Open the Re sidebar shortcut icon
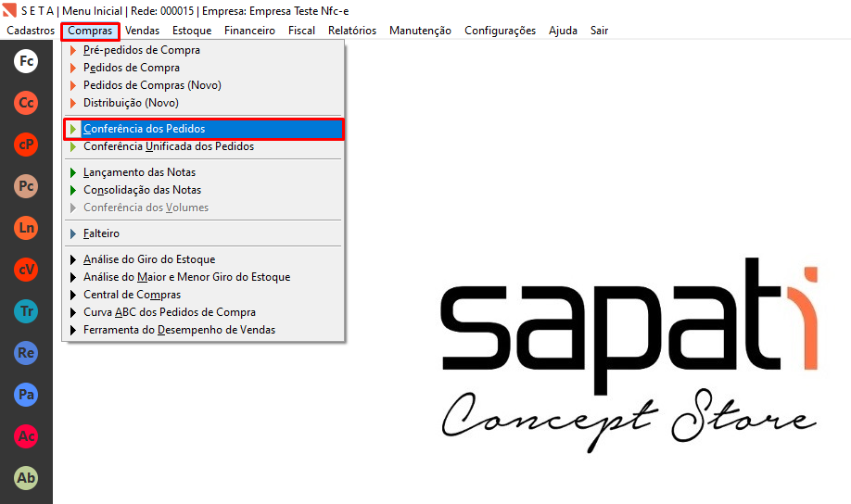This screenshot has width=851, height=504. (26, 353)
